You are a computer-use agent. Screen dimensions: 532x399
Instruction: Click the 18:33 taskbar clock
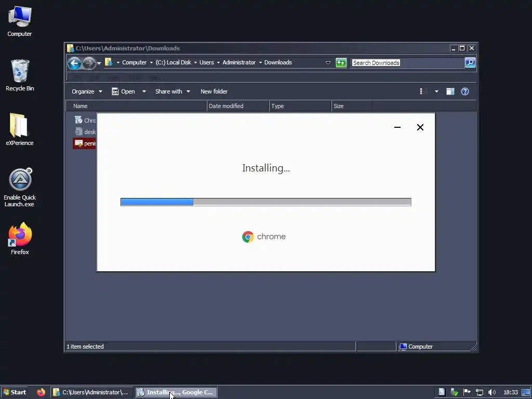click(510, 392)
